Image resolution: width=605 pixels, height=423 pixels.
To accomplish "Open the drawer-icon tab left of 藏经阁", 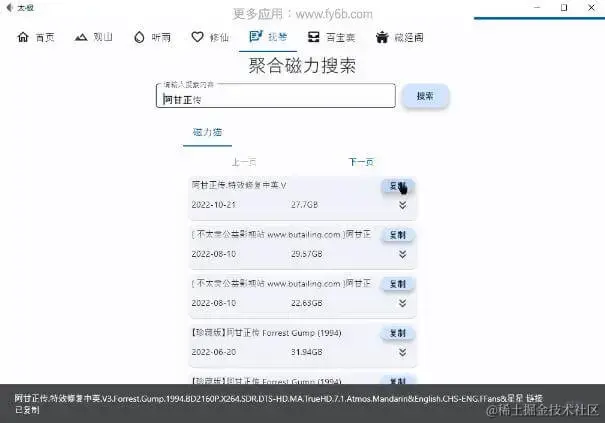I will (x=331, y=37).
